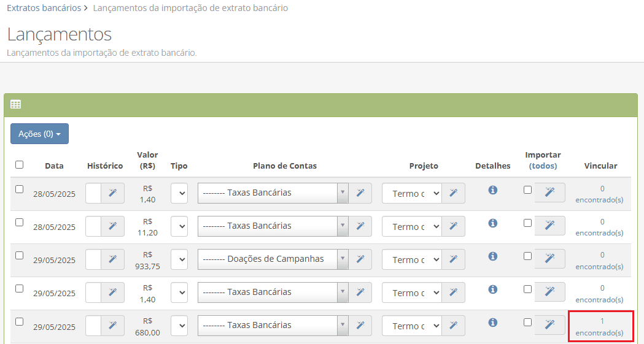Open Projeto Termo select in 29/05/2025 R$ 1,40 row

pos(412,292)
